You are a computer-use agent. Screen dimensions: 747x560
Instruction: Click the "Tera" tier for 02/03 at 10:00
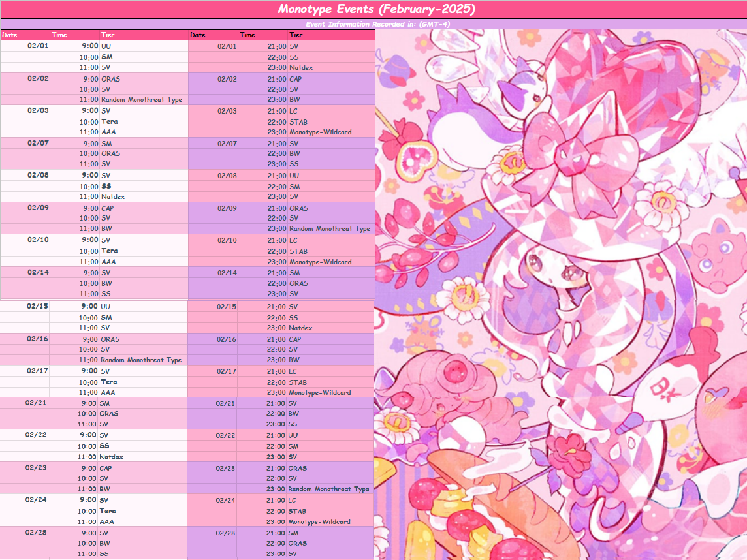pyautogui.click(x=109, y=122)
